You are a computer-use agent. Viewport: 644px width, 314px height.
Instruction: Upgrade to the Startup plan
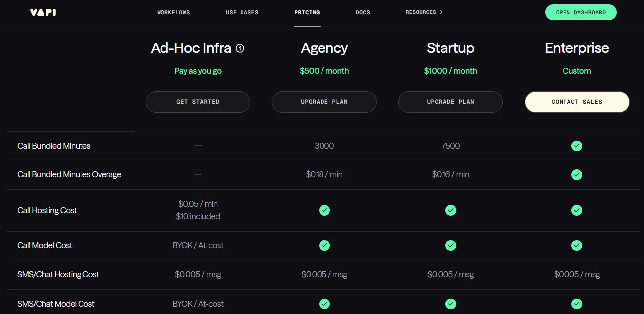(x=450, y=102)
